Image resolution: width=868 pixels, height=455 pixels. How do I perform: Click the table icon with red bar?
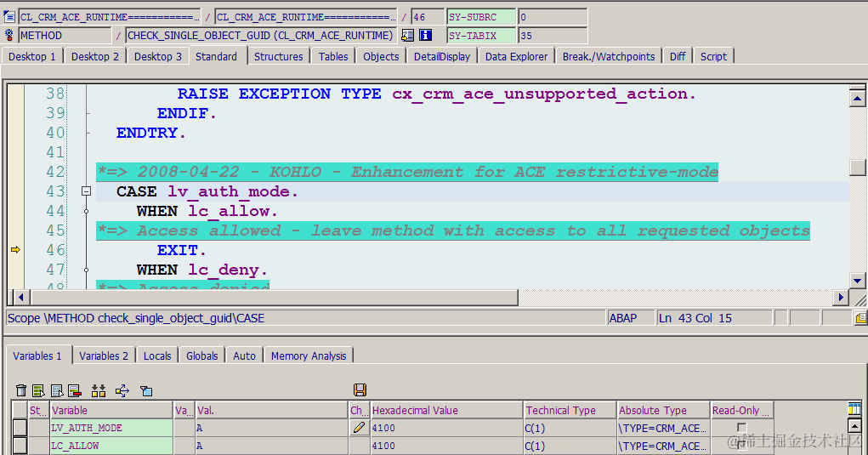75,391
